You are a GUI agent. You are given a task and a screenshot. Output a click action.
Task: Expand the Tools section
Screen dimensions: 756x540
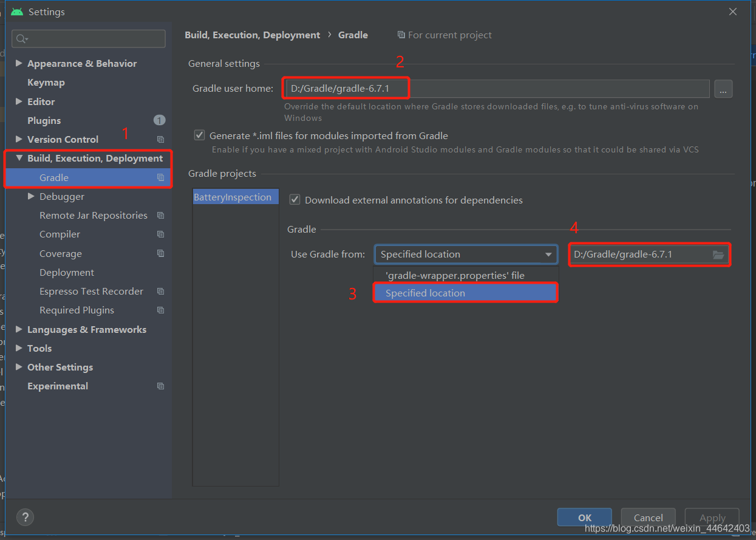tap(19, 348)
